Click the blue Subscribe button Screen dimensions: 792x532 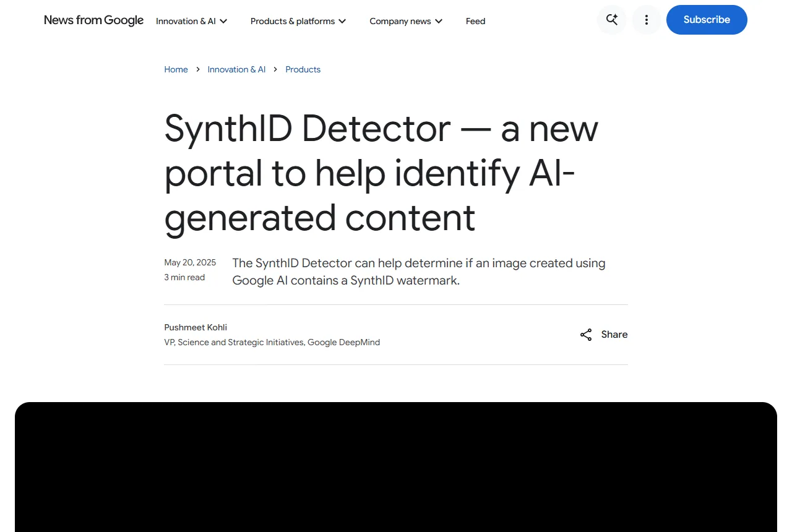707,20
